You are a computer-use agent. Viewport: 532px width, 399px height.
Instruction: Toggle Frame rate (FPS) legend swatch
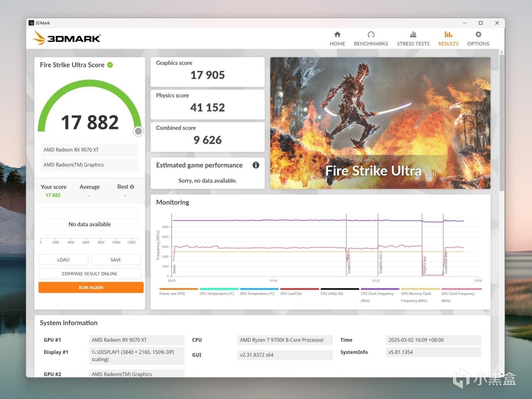click(x=179, y=289)
